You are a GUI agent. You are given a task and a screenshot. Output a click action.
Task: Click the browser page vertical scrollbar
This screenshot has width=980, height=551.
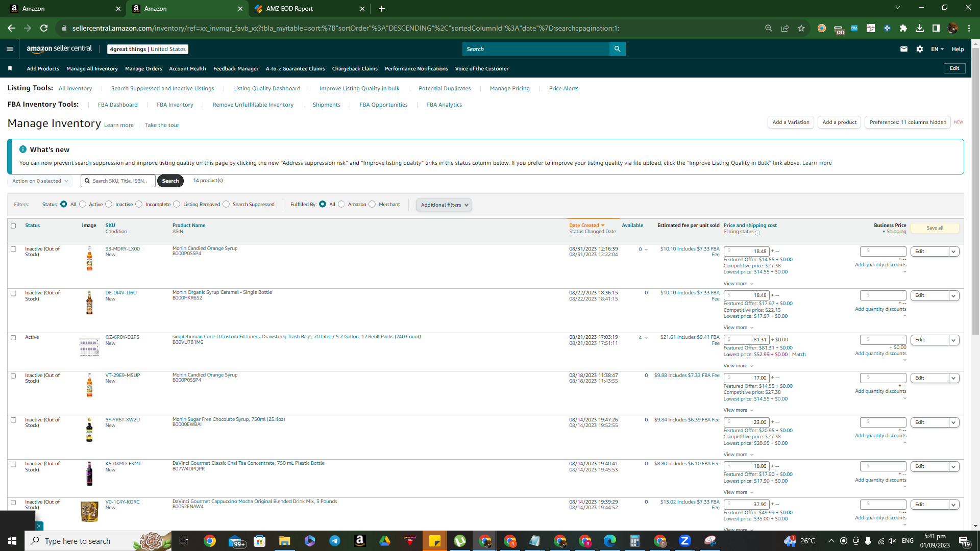(x=975, y=191)
